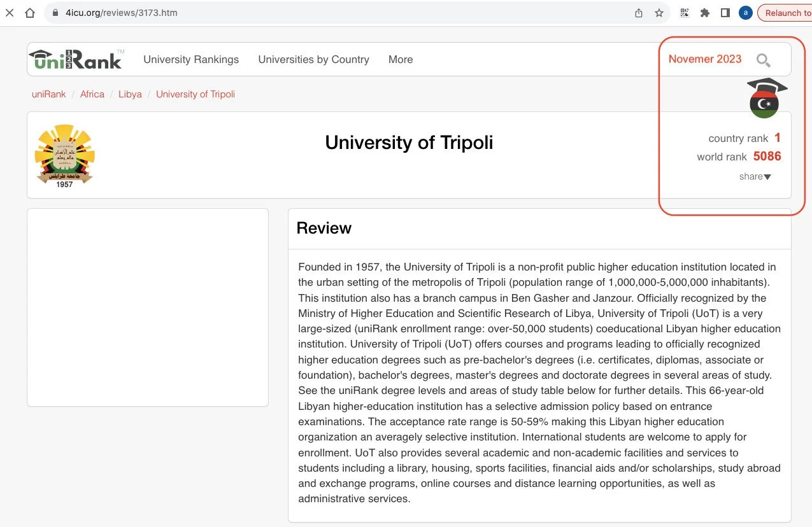
Task: Expand the More menu
Action: coord(401,59)
